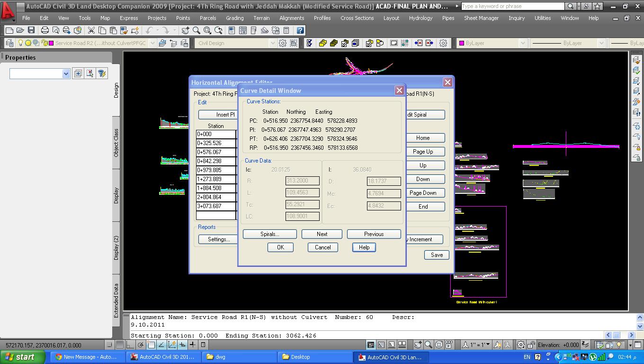Screen dimensions: 644x364
Task: Open the ByLayer linetype dropdown
Action: [601, 43]
